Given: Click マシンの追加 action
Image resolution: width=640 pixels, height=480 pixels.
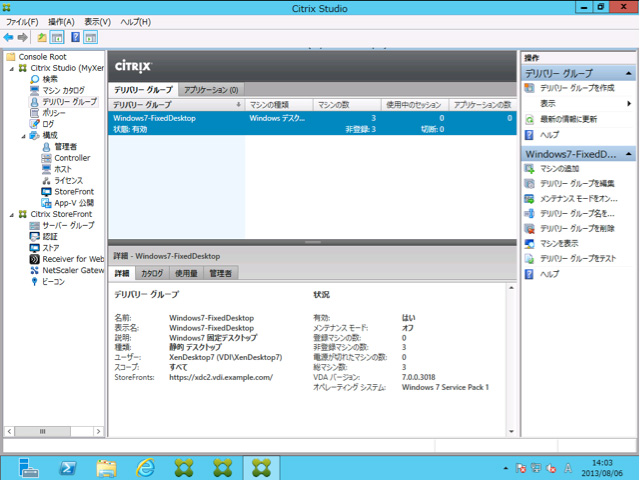Looking at the screenshot, I should click(x=560, y=169).
